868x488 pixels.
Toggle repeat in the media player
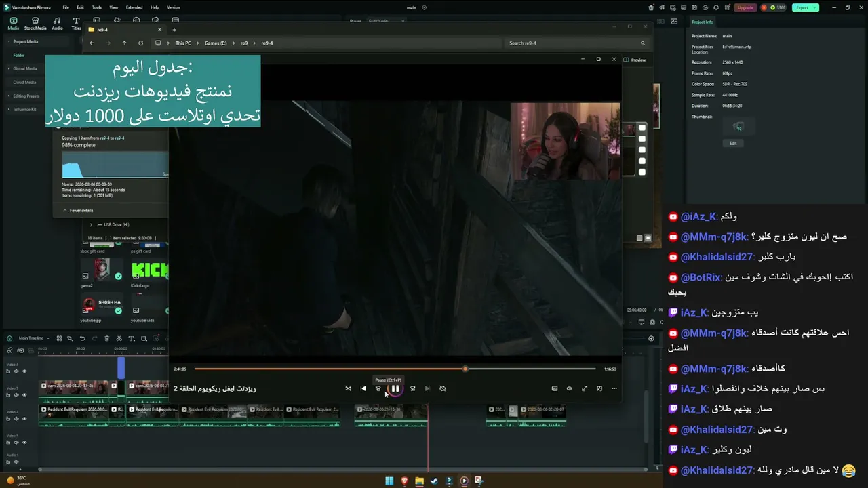[442, 388]
